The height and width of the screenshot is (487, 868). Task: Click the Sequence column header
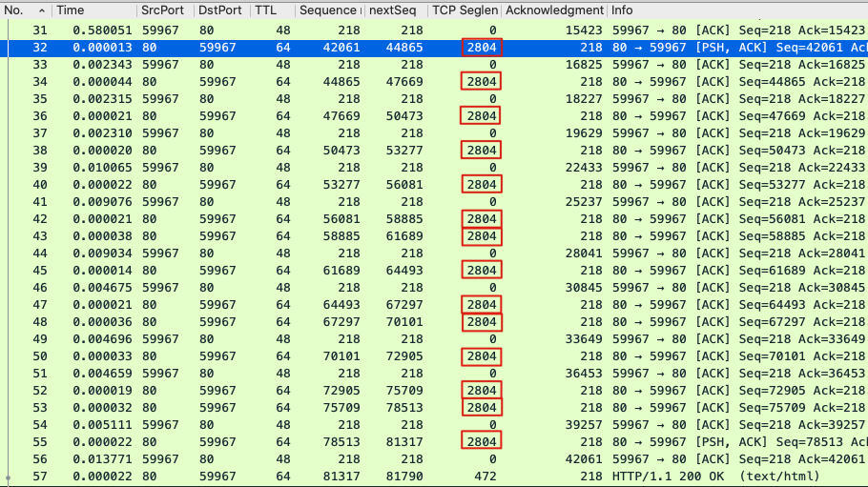pyautogui.click(x=327, y=10)
